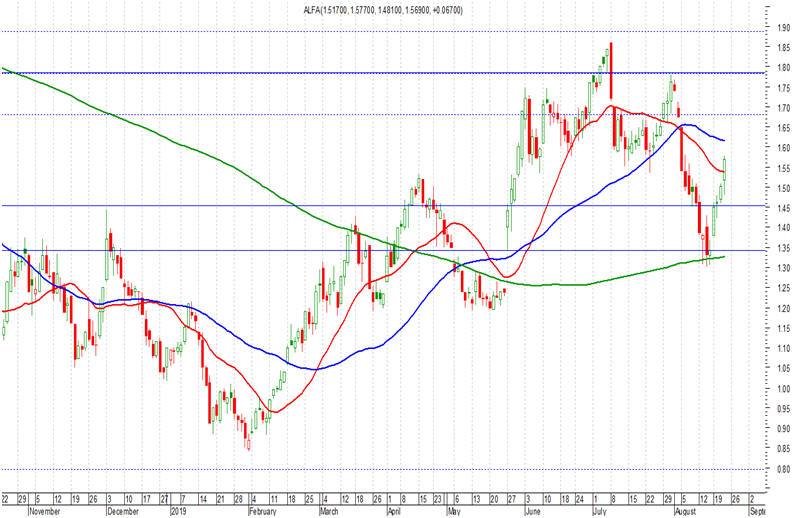
Task: Select the 1.80 price axis label
Action: 784,67
